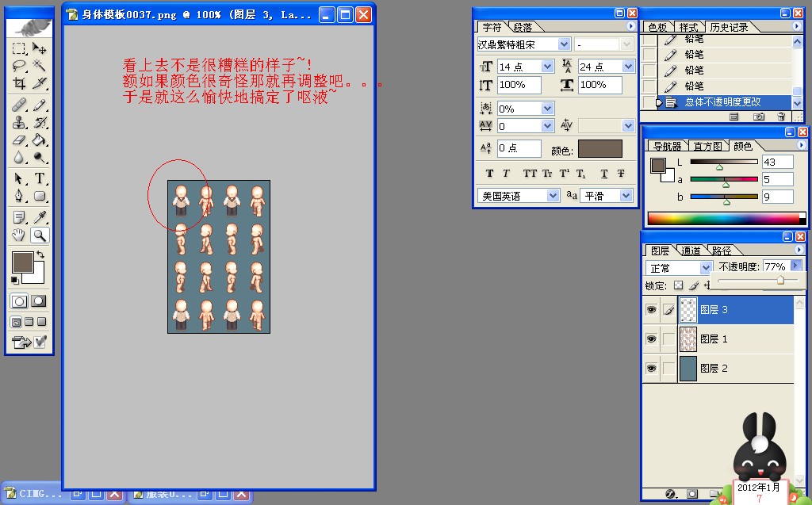Select the Pencil tool in toolbox
Screen dimensions: 812x505
pyautogui.click(x=39, y=105)
